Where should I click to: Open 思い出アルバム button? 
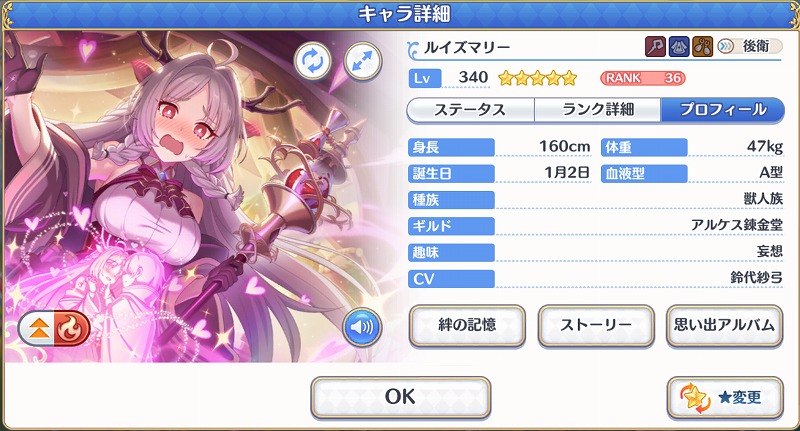click(x=724, y=325)
